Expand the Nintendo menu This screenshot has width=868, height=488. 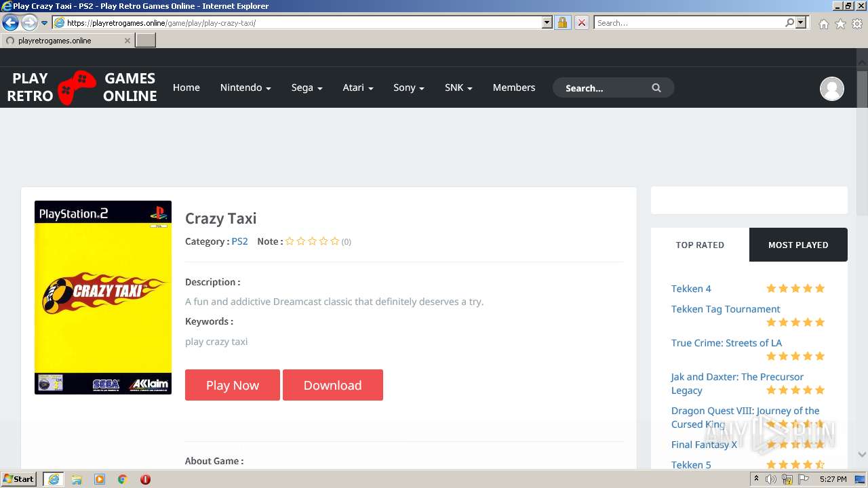(x=245, y=87)
